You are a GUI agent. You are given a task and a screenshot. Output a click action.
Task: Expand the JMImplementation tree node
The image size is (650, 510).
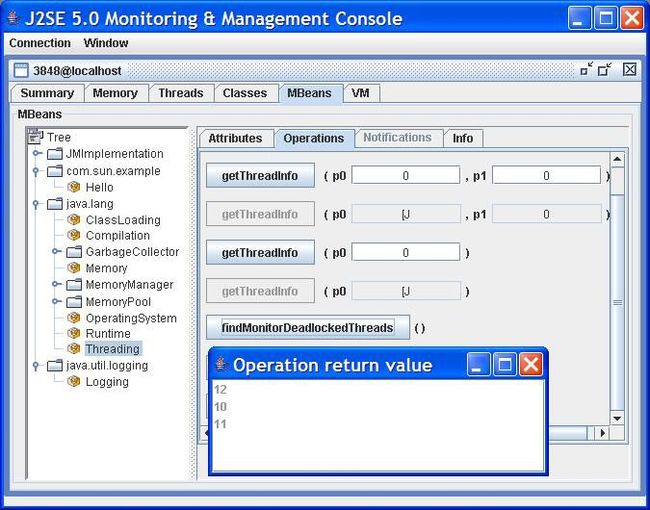point(37,153)
